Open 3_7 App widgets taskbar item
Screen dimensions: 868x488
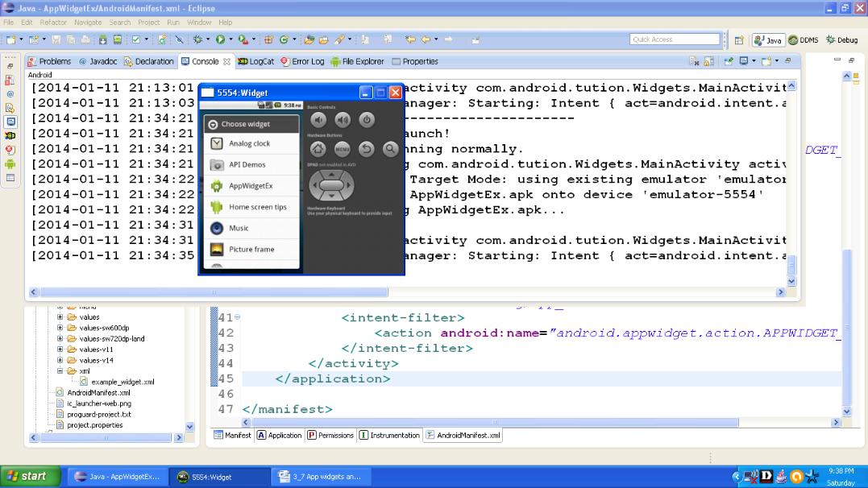pyautogui.click(x=320, y=477)
